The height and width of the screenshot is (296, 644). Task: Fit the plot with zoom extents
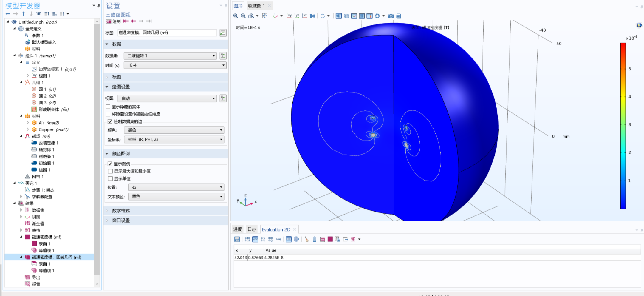(x=265, y=16)
